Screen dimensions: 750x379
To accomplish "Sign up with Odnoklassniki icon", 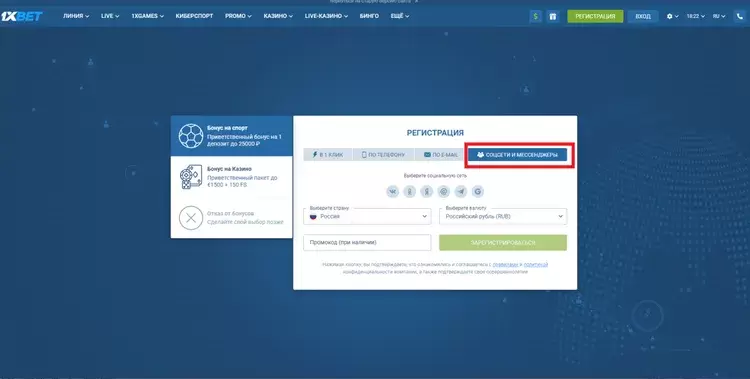I will 409,192.
